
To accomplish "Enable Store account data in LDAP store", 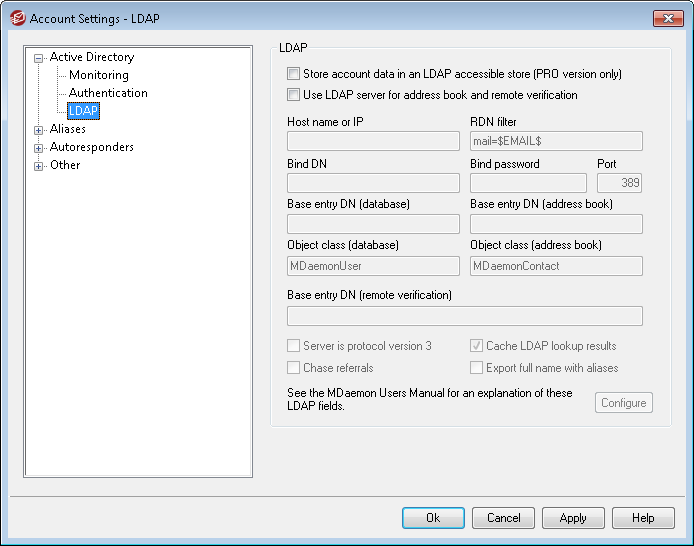I will coord(293,74).
